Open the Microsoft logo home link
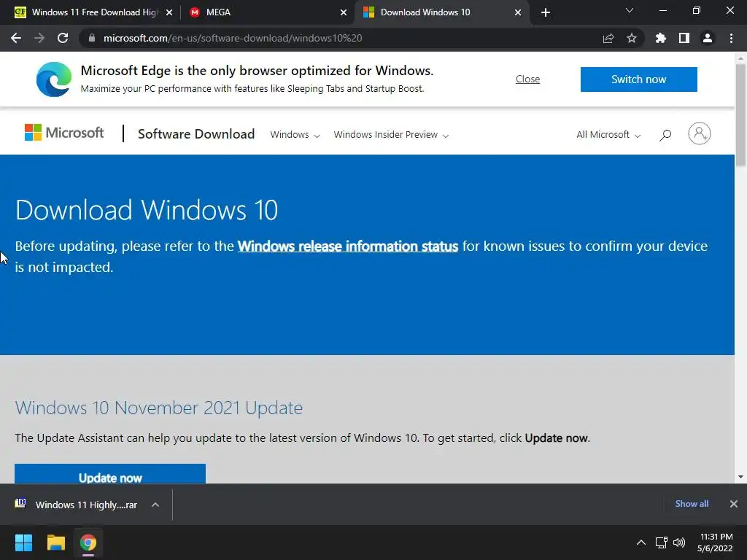The height and width of the screenshot is (560, 747). 64,133
